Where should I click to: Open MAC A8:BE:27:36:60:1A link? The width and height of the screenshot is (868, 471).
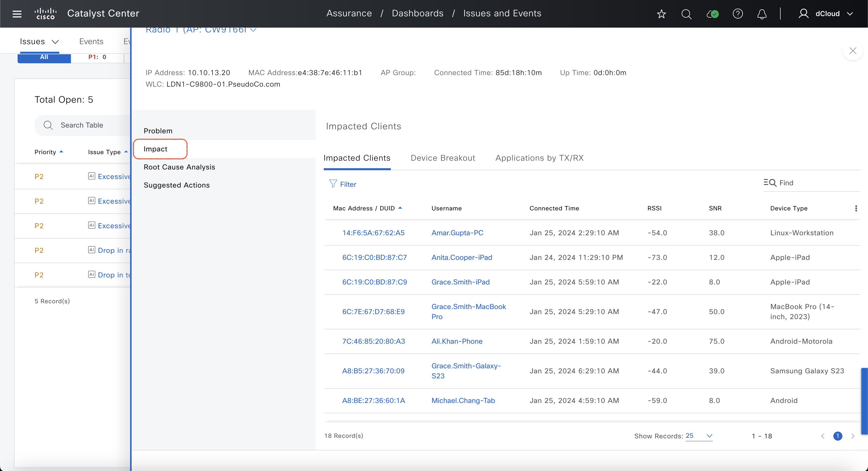point(373,401)
